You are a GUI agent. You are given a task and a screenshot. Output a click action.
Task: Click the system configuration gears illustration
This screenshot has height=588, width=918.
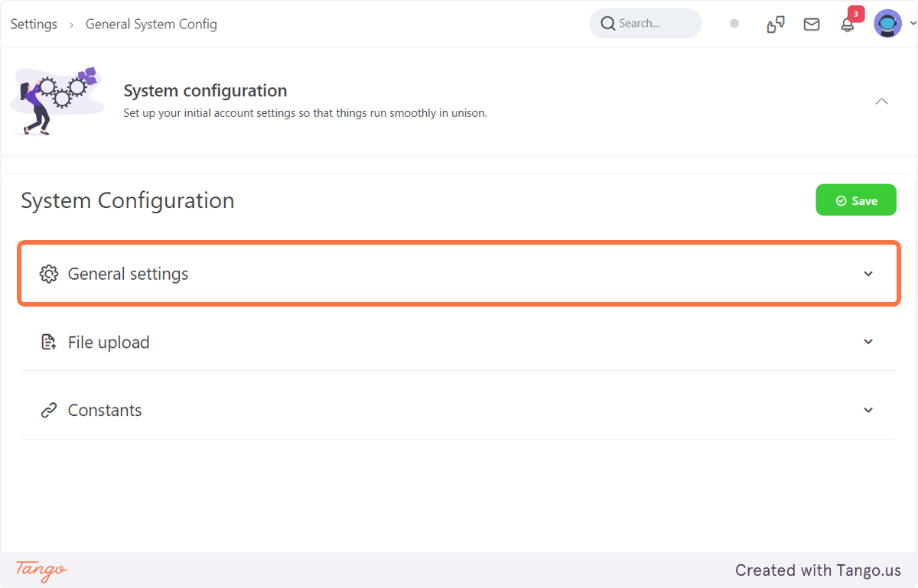[57, 100]
